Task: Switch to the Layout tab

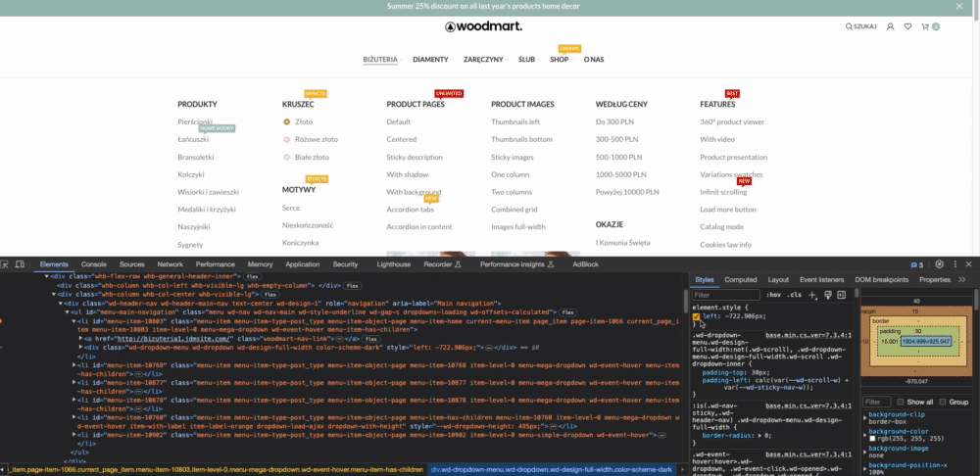Action: coord(778,280)
